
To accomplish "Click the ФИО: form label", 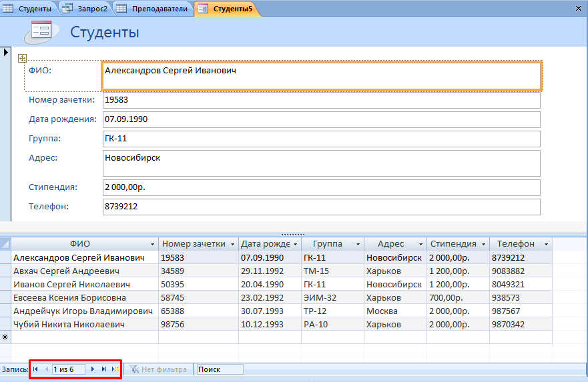I will (x=40, y=71).
